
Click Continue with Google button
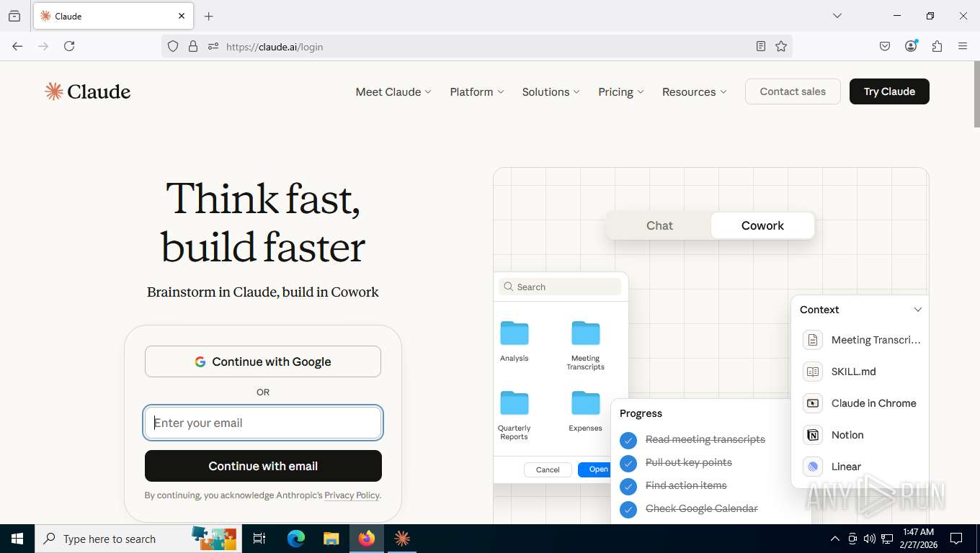[x=263, y=361]
